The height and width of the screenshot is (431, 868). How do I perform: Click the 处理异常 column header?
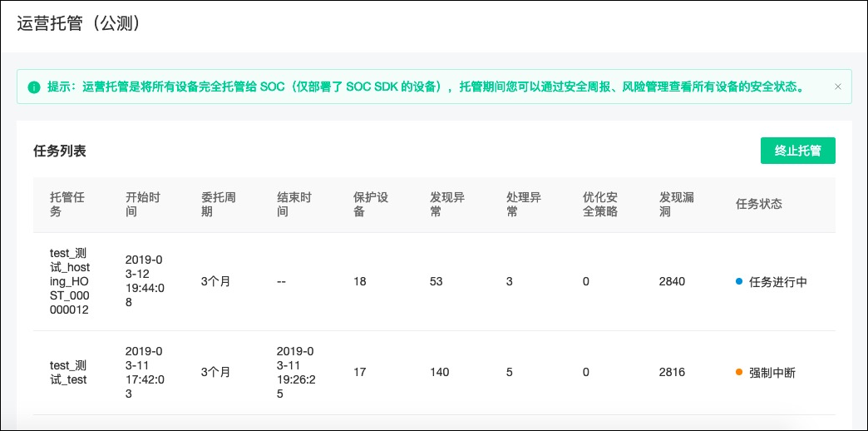tap(523, 205)
